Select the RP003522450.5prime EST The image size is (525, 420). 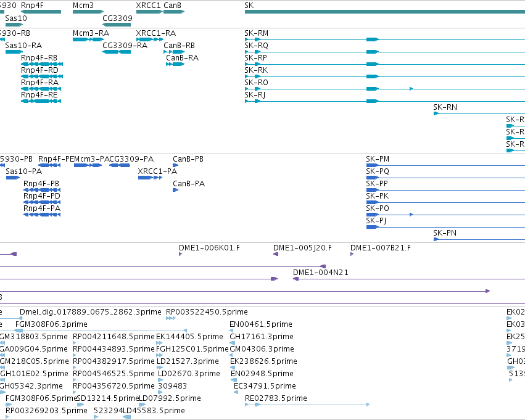(171, 318)
